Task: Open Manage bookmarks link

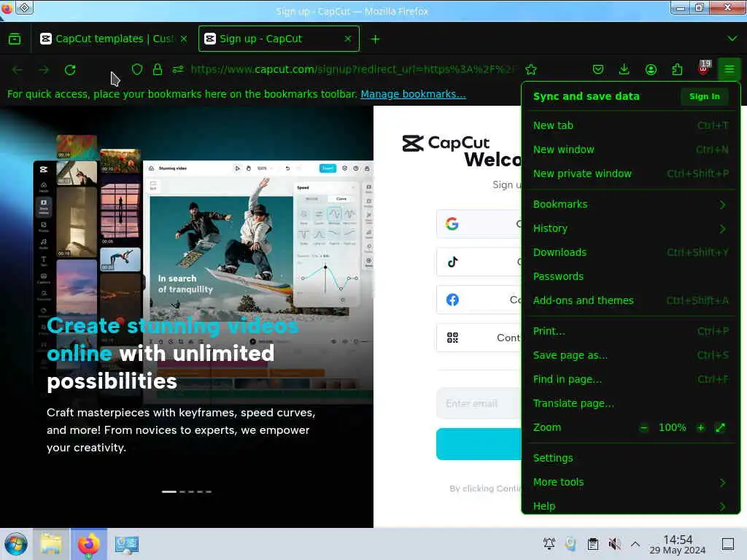Action: (413, 94)
